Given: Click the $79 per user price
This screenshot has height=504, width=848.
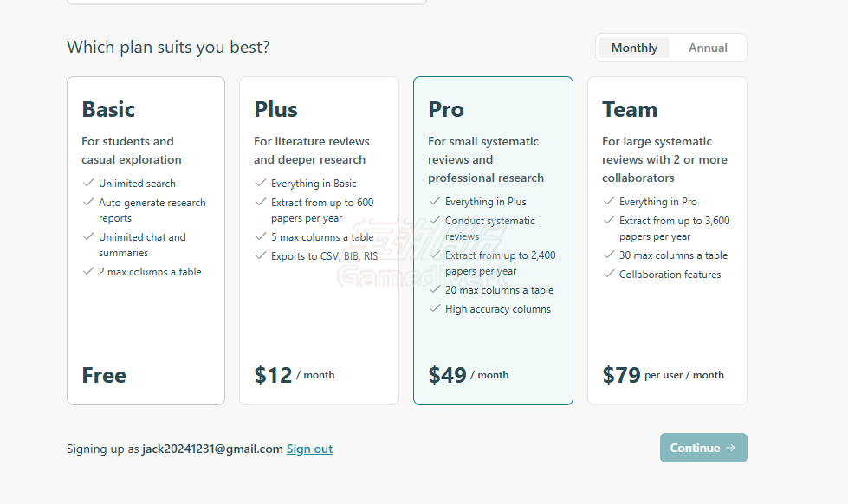Looking at the screenshot, I should point(663,375).
